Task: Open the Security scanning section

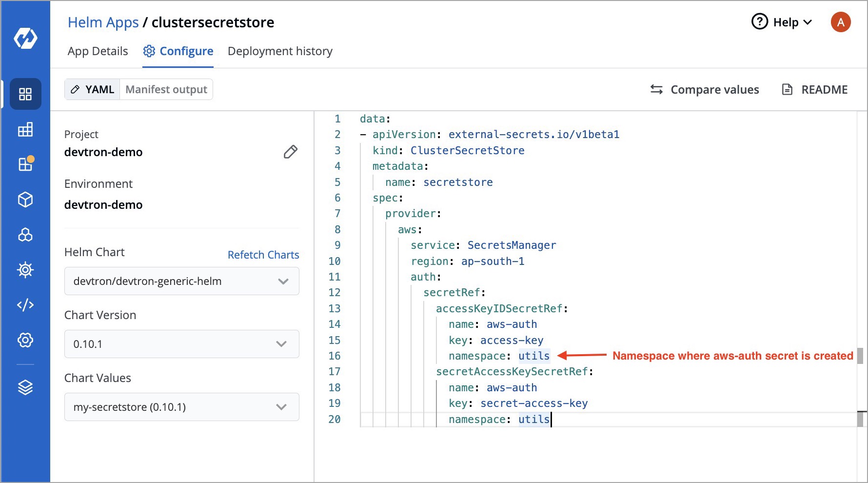Action: point(25,270)
